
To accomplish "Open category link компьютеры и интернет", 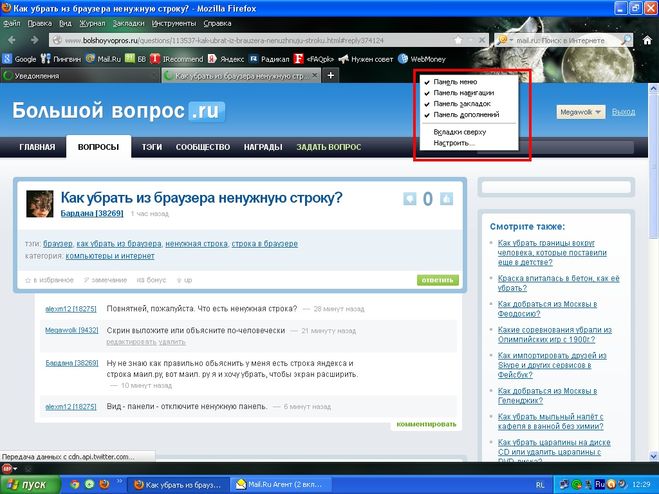I will (110, 256).
